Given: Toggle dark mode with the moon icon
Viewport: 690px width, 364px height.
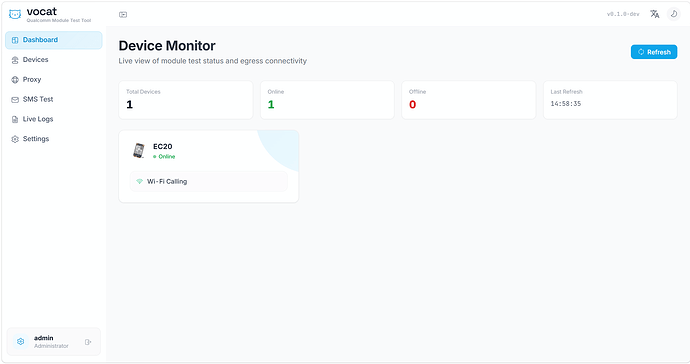Looking at the screenshot, I should click(674, 14).
